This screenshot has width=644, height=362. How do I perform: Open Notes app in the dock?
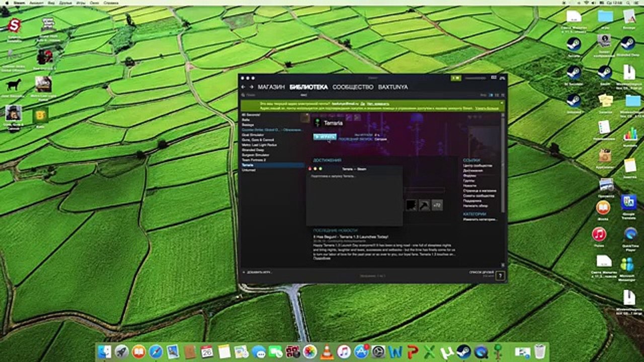pos(224,351)
